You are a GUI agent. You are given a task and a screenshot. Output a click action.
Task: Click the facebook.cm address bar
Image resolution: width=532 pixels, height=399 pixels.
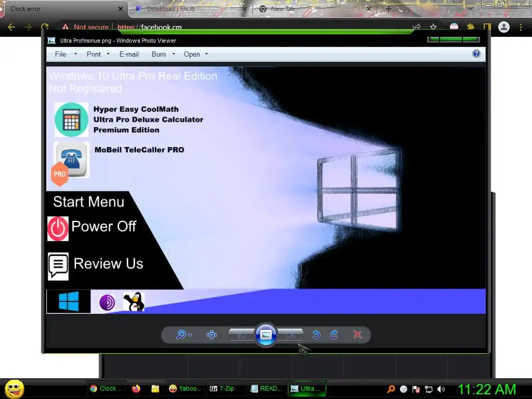point(150,27)
